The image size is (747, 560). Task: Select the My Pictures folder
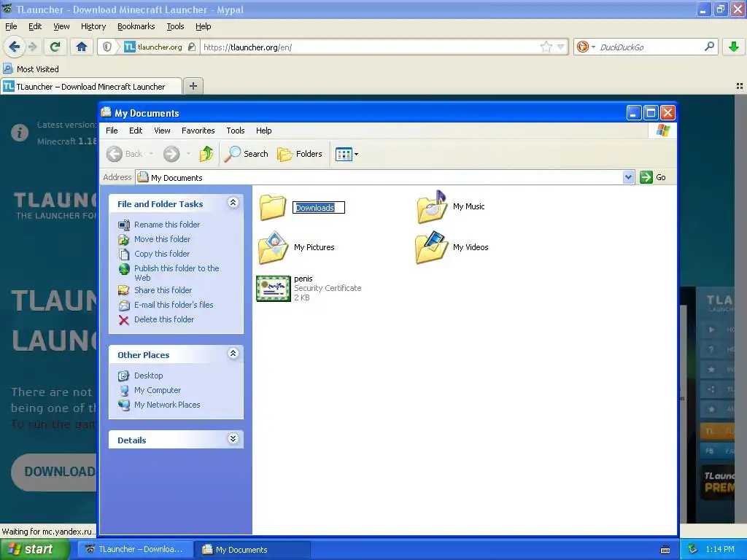pyautogui.click(x=296, y=248)
